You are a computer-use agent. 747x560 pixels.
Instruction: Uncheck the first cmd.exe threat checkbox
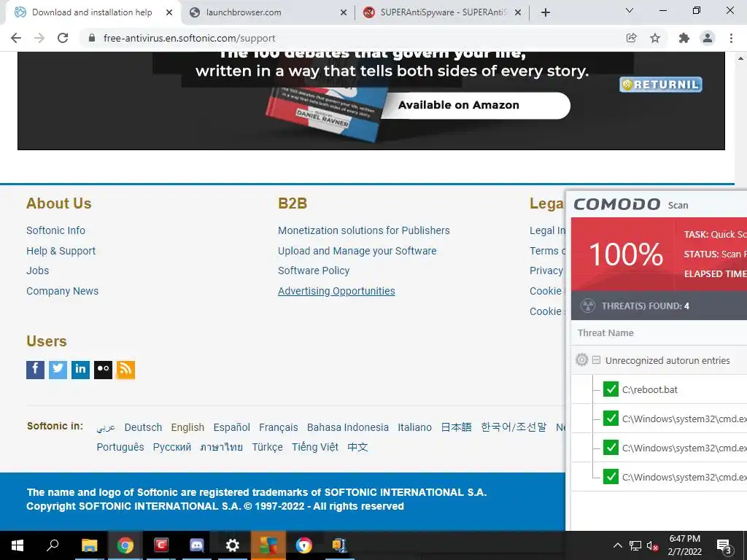click(611, 419)
